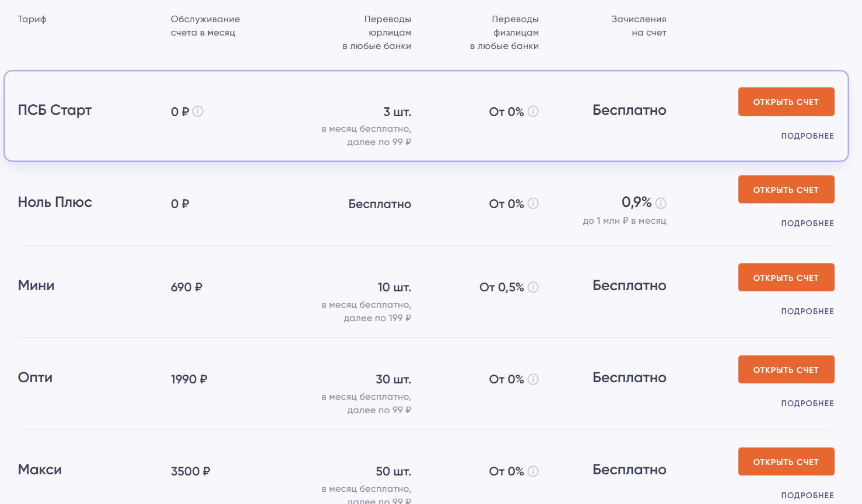The height and width of the screenshot is (504, 862).
Task: Click Открыть счет in Опти row
Action: (x=786, y=370)
